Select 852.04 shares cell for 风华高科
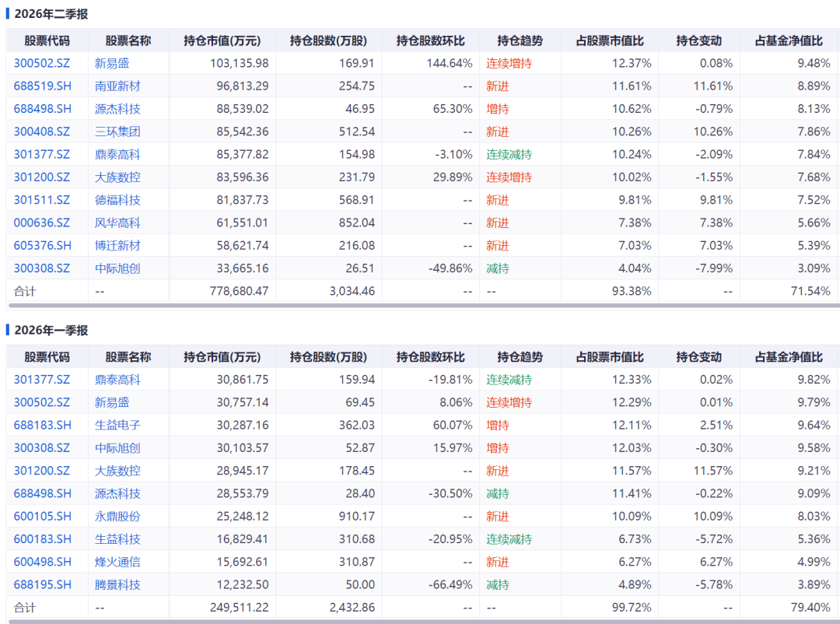The width and height of the screenshot is (840, 624). 356,223
